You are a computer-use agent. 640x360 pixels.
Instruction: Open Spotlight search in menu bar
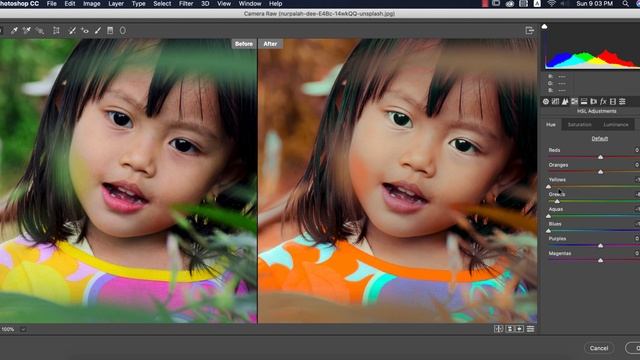click(x=626, y=4)
